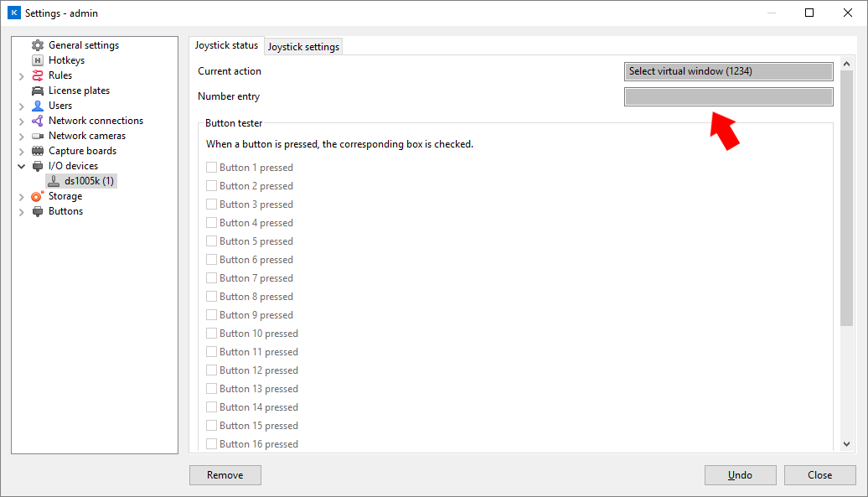Click the Number entry field
The image size is (868, 497).
click(x=729, y=97)
